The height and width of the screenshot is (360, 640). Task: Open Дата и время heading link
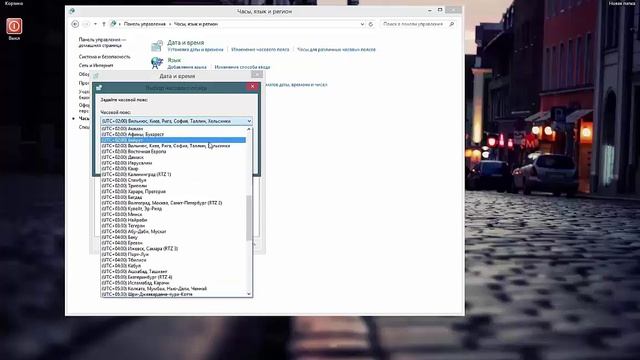click(185, 42)
